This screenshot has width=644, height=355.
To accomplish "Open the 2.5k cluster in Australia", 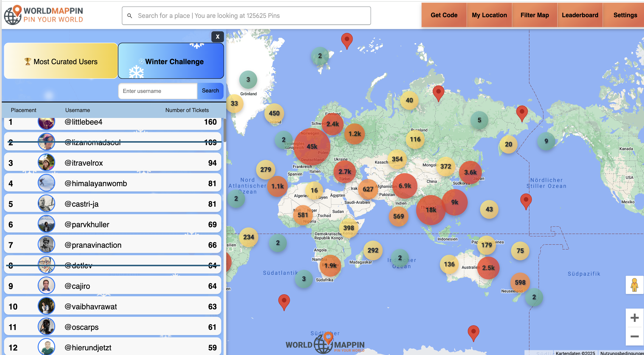I will click(x=488, y=268).
